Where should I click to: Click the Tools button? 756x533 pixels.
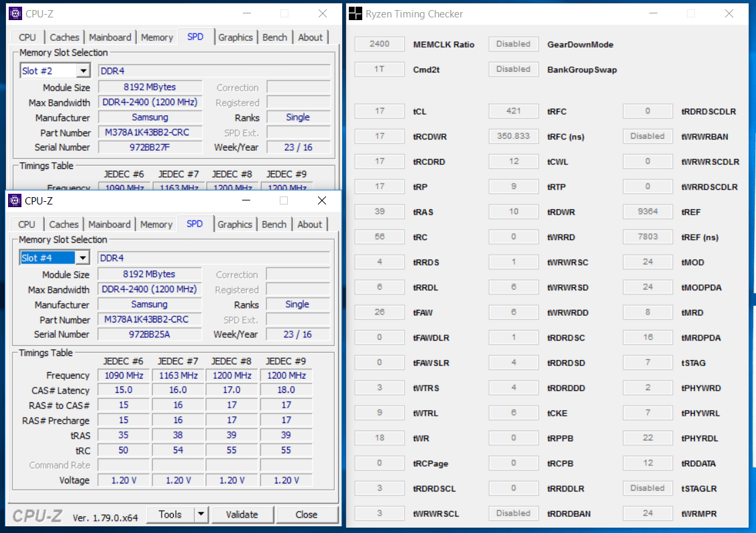click(x=170, y=514)
